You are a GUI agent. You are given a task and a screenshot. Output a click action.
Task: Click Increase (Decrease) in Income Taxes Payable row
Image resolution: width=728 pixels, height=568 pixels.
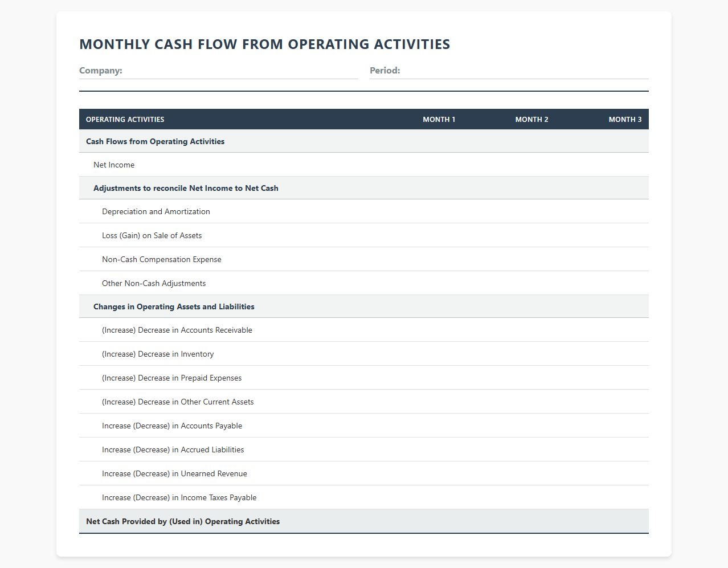pyautogui.click(x=364, y=497)
